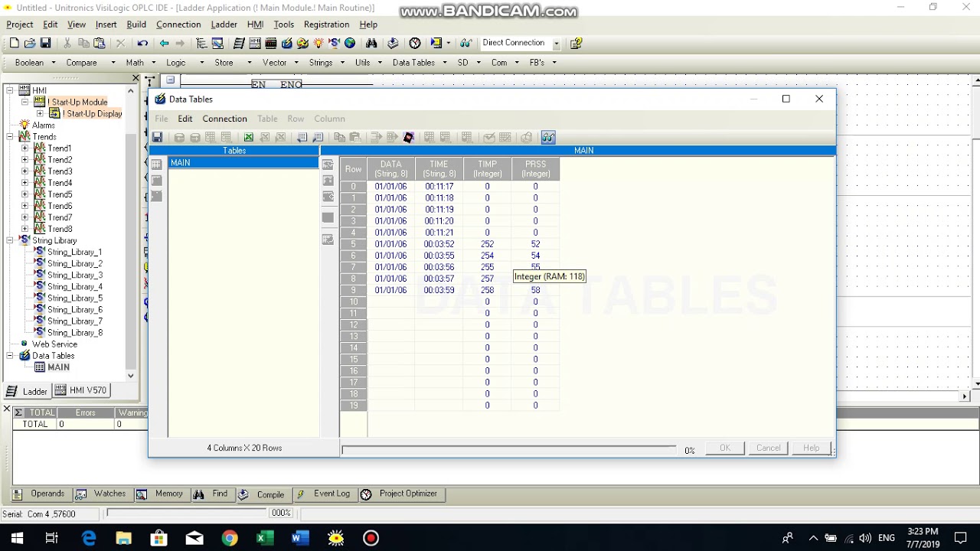Select String_Library_5 in project tree
Image resolution: width=980 pixels, height=551 pixels.
click(x=75, y=298)
